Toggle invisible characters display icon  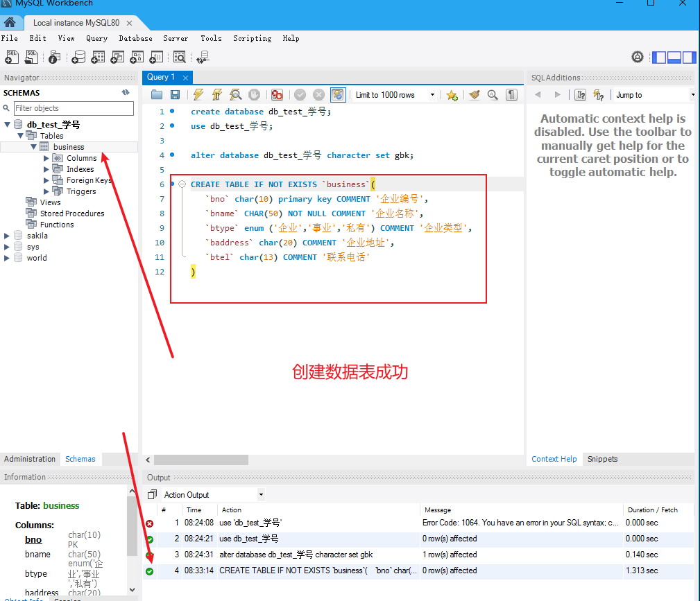point(511,94)
